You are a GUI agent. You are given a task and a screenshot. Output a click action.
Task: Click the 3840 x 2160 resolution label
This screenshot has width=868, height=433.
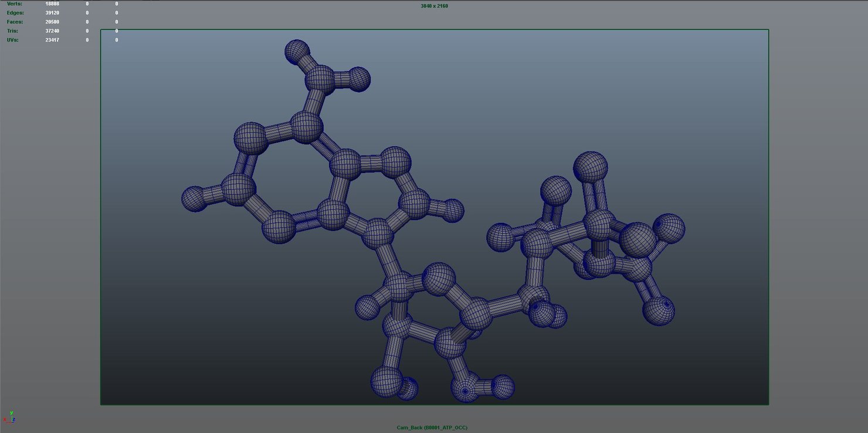[x=434, y=6]
